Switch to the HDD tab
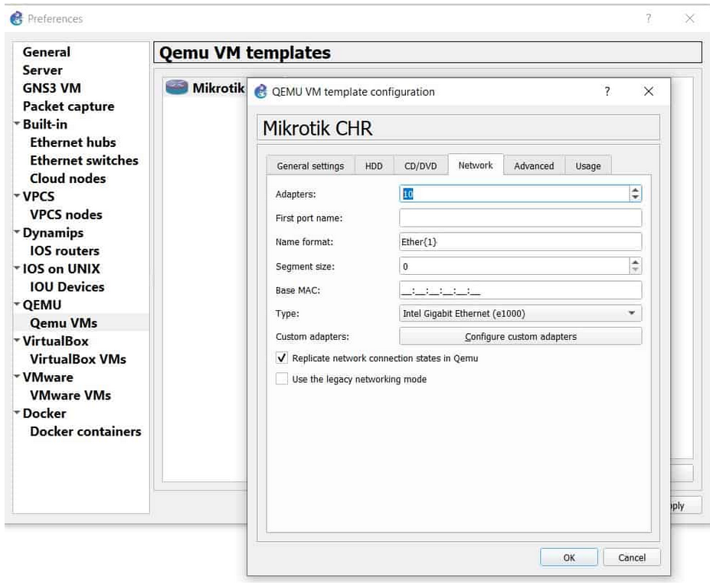This screenshot has height=588, width=710. [x=374, y=166]
